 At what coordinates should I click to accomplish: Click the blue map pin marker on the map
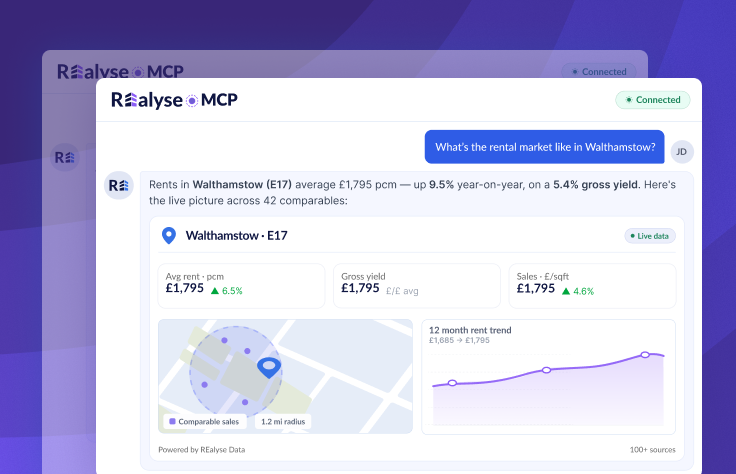click(x=269, y=367)
